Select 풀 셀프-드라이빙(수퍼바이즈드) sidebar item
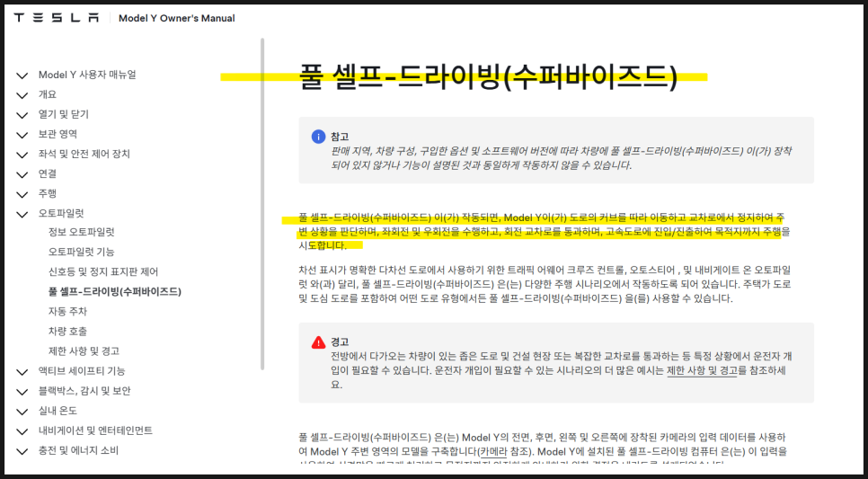 pos(115,292)
